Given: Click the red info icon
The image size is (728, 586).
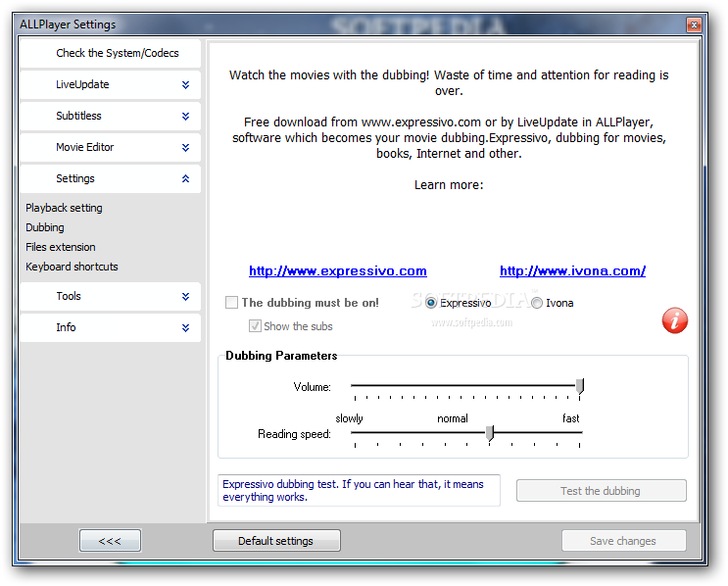Looking at the screenshot, I should tap(675, 320).
